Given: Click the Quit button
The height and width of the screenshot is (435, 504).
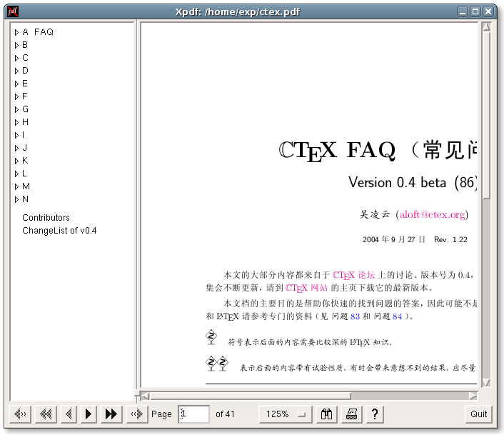Looking at the screenshot, I should (x=478, y=414).
